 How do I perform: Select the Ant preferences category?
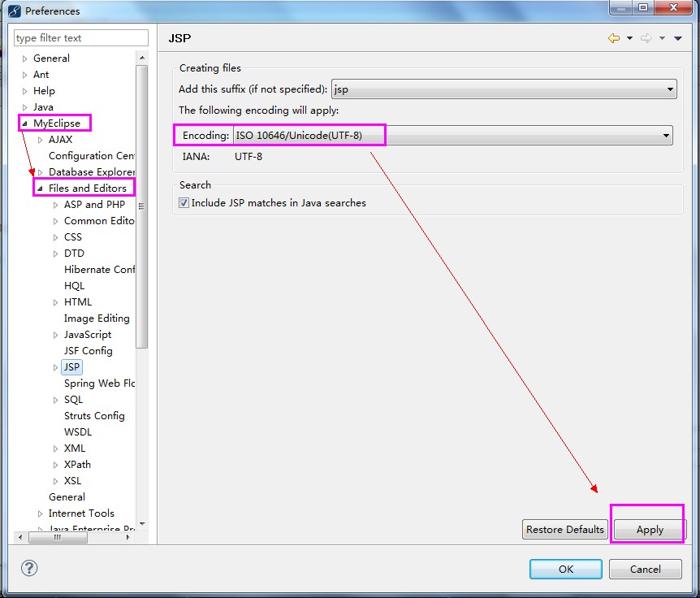pos(41,75)
